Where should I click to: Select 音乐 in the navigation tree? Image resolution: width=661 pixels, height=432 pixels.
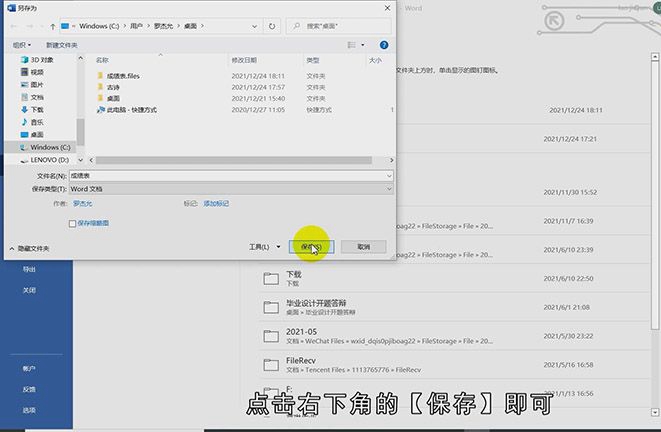(x=32, y=122)
